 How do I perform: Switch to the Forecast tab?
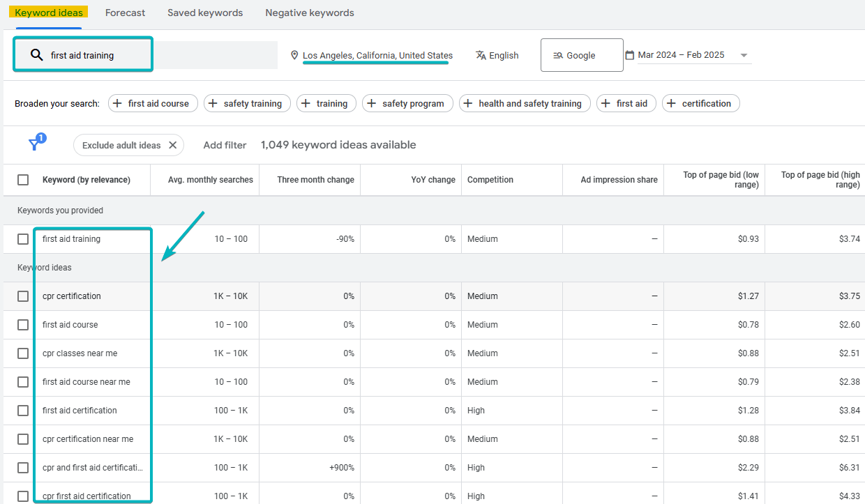(x=125, y=12)
